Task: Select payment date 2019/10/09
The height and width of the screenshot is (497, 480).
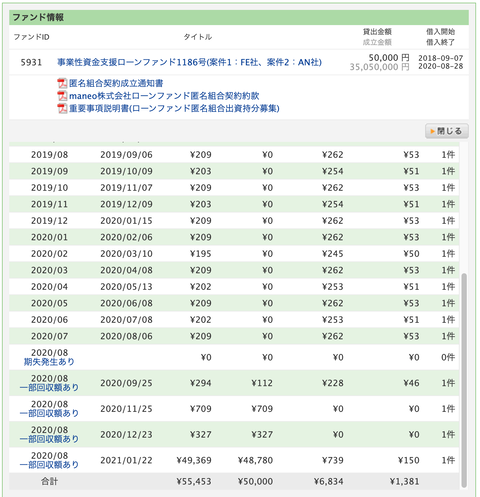Action: 126,171
